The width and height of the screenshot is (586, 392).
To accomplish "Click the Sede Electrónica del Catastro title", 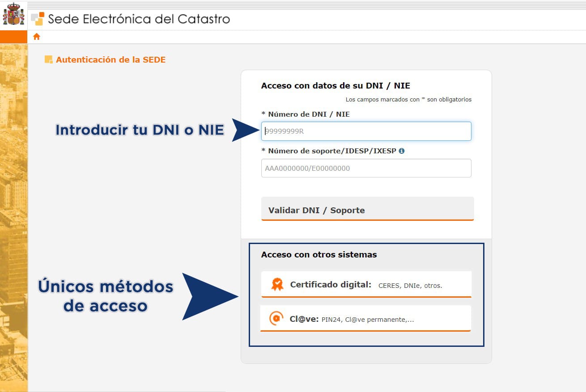I will tap(139, 19).
